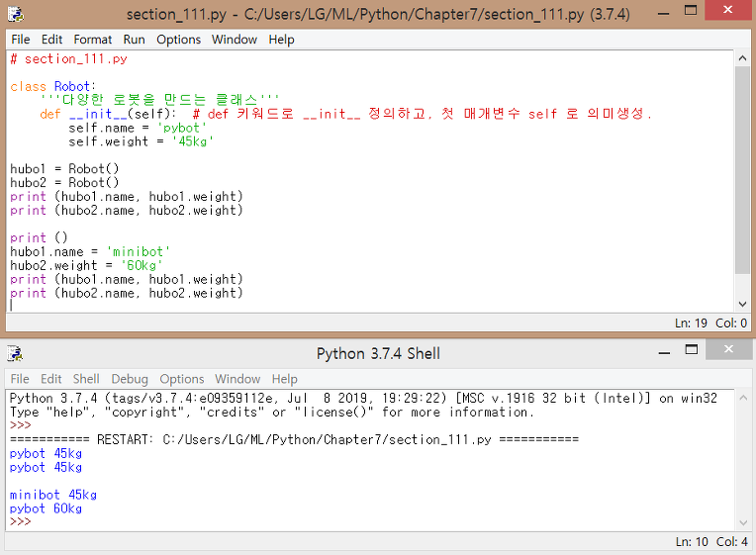
Task: Open the Edit menu in Python Shell
Action: pyautogui.click(x=51, y=379)
